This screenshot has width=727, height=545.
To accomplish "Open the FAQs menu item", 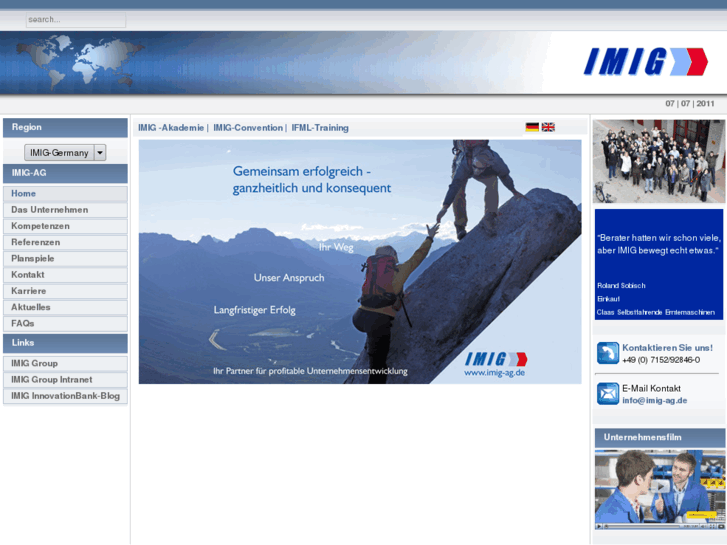I will (x=65, y=323).
